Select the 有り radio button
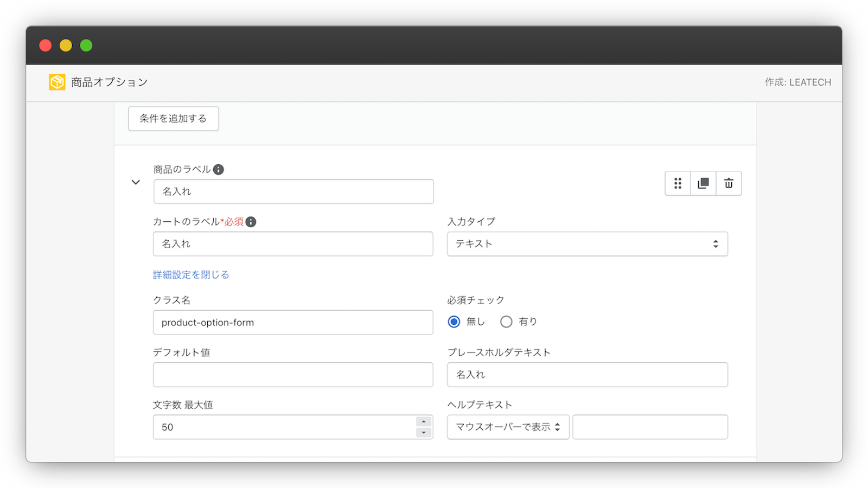Viewport: 868px width, 488px height. click(x=506, y=322)
